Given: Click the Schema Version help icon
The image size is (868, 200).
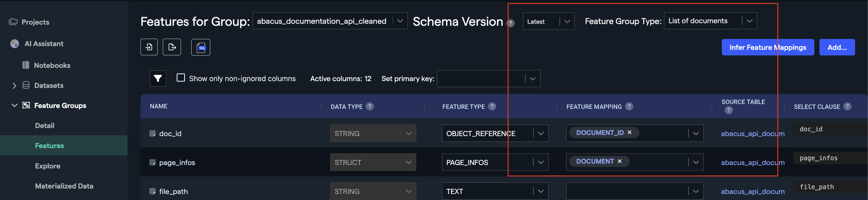Looking at the screenshot, I should point(511,23).
